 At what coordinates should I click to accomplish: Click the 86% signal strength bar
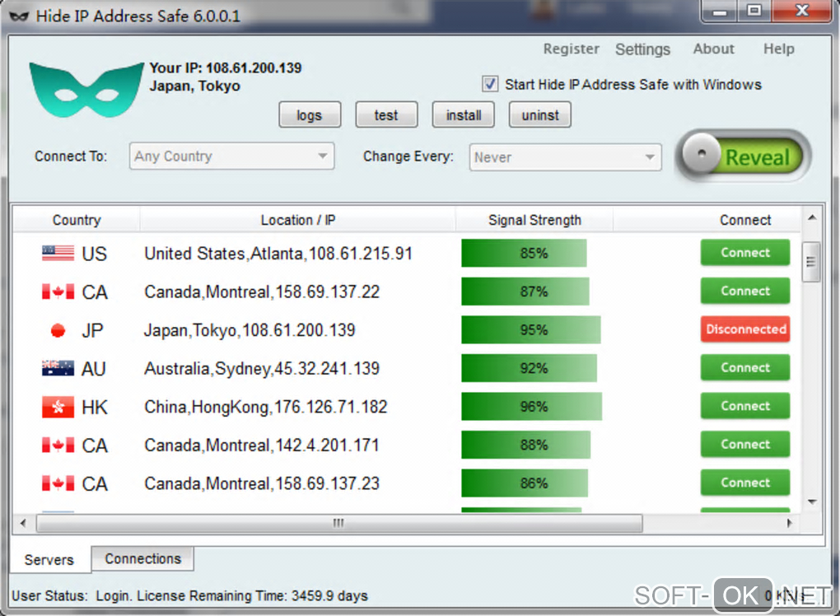point(525,483)
